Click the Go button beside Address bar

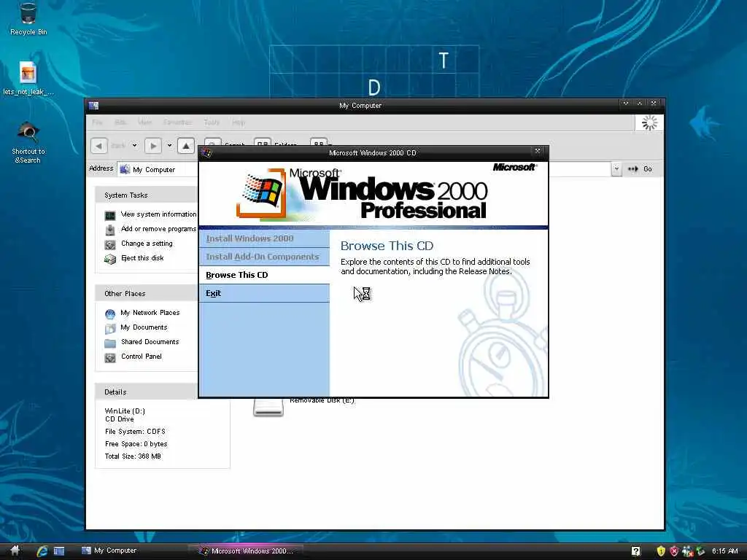point(640,169)
